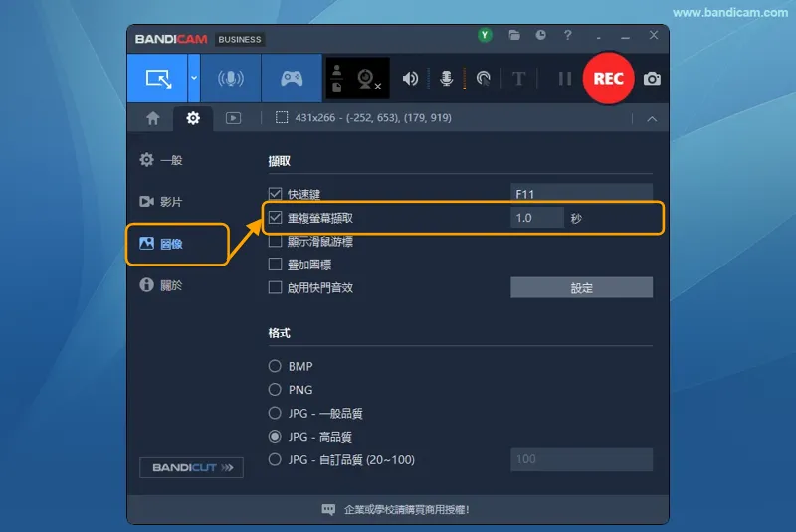Click the text overlay T icon
This screenshot has width=796, height=532.
[518, 79]
